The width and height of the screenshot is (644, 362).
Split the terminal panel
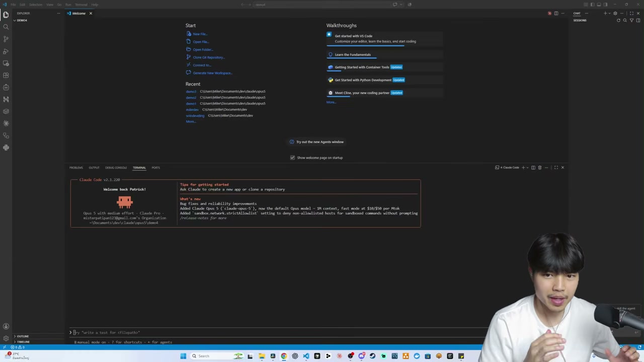pos(533,167)
